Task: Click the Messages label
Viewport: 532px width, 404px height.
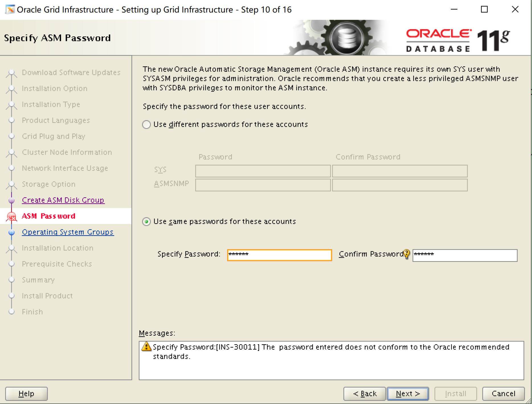Action: tap(157, 333)
